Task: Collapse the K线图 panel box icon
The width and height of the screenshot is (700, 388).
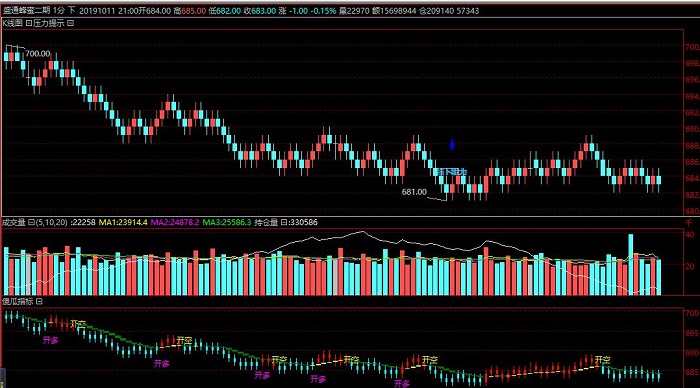Action: point(29,23)
